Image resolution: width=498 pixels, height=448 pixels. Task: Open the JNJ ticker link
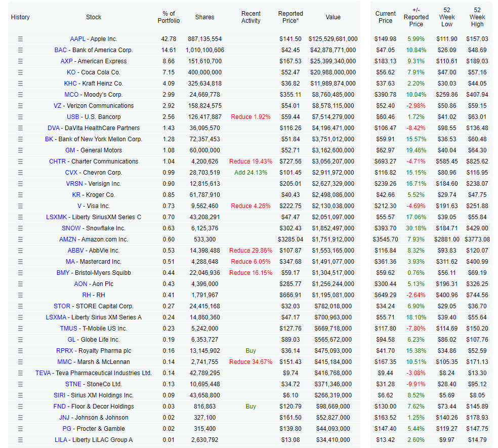[x=64, y=418]
